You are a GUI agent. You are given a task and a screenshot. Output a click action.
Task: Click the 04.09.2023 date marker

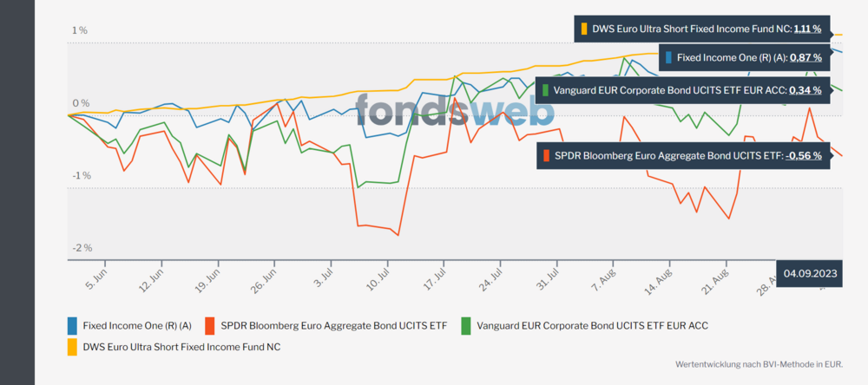pyautogui.click(x=810, y=273)
